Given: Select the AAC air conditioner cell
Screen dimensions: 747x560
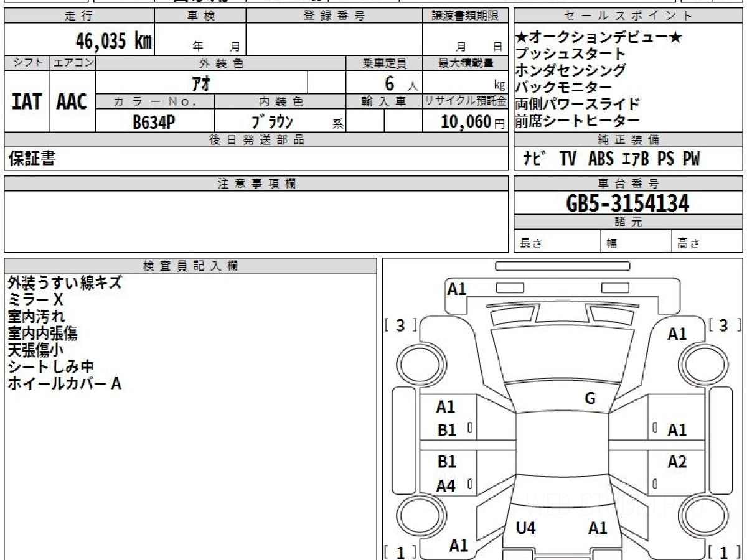Looking at the screenshot, I should click(72, 102).
